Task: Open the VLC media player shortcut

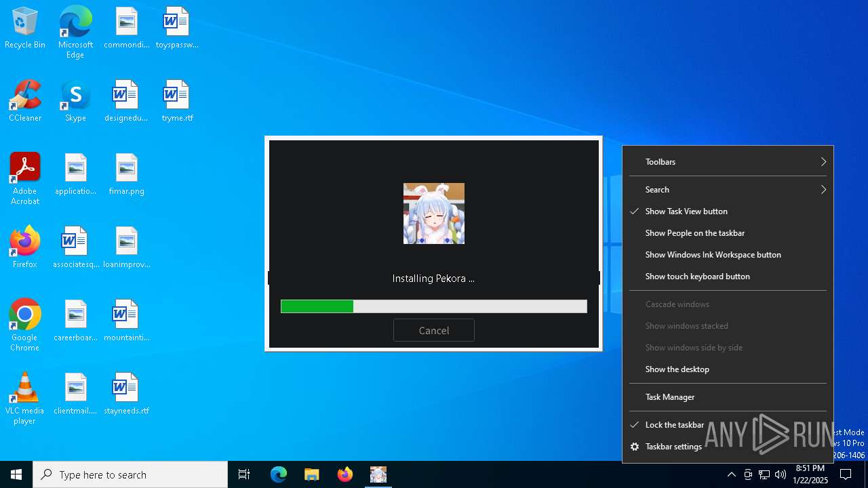Action: [25, 399]
